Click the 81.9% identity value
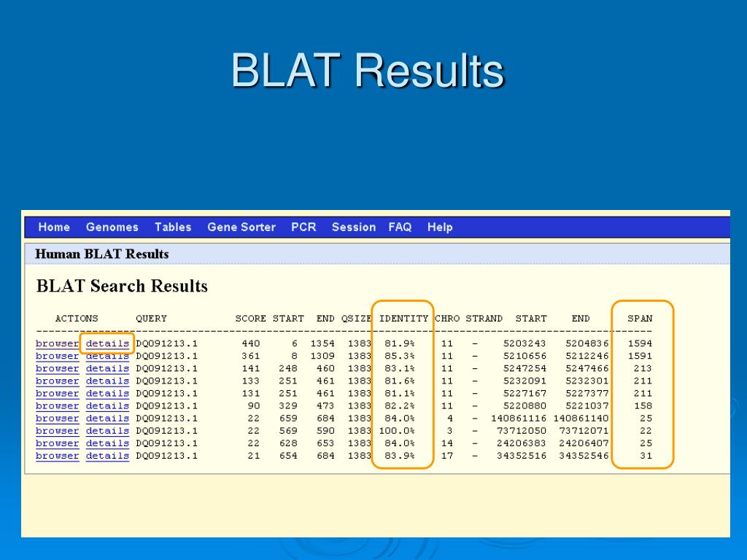This screenshot has height=560, width=747. [400, 343]
